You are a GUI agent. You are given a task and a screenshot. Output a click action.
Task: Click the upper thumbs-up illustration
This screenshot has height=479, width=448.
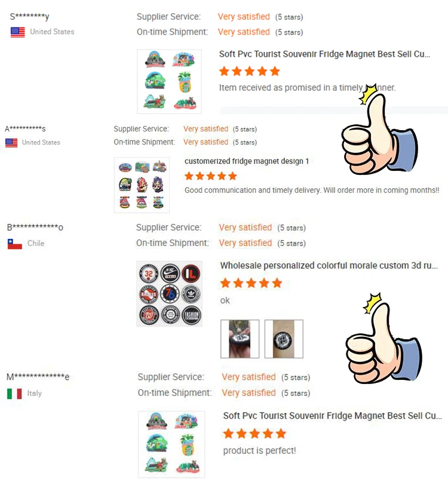[379, 130]
